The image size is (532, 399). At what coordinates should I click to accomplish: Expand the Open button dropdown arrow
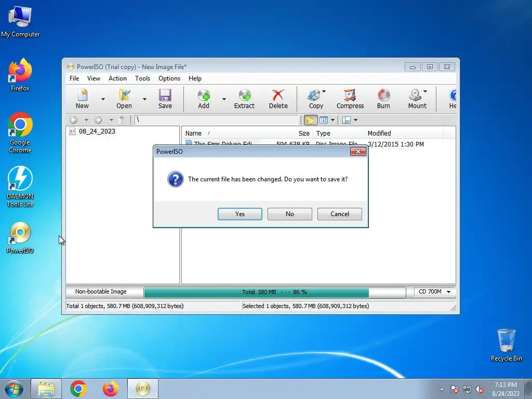point(144,99)
